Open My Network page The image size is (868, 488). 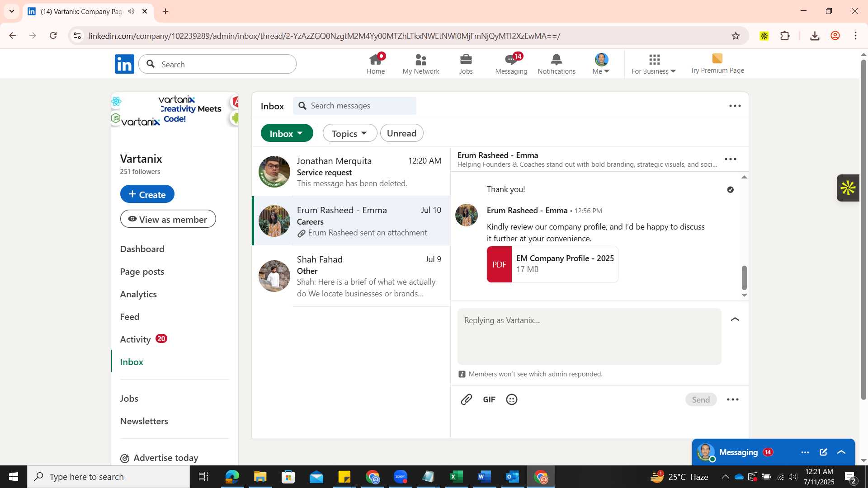(421, 64)
